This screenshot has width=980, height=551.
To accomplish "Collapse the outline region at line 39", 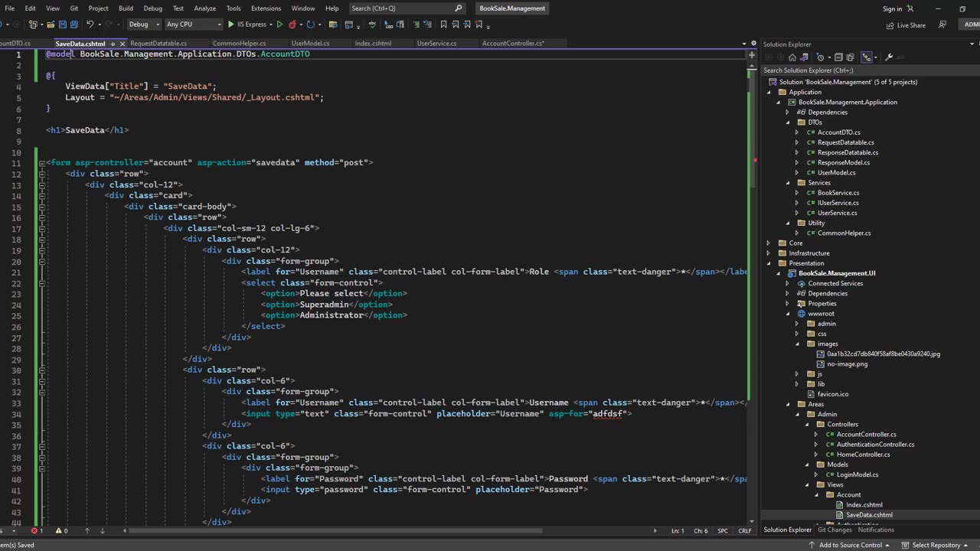I will tap(41, 468).
